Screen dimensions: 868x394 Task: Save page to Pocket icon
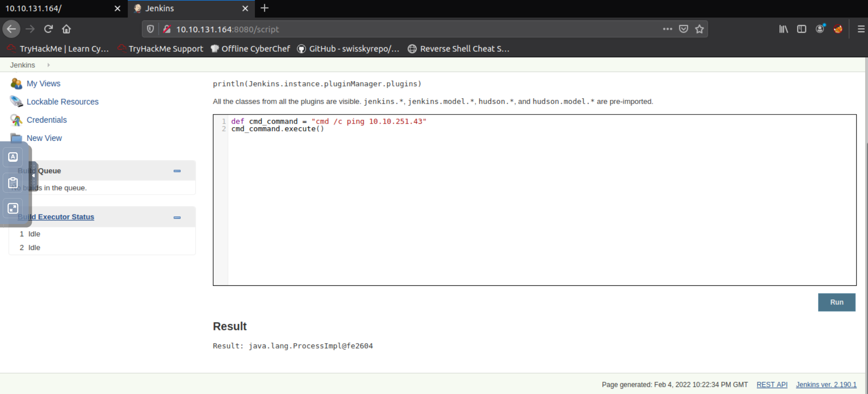tap(684, 29)
